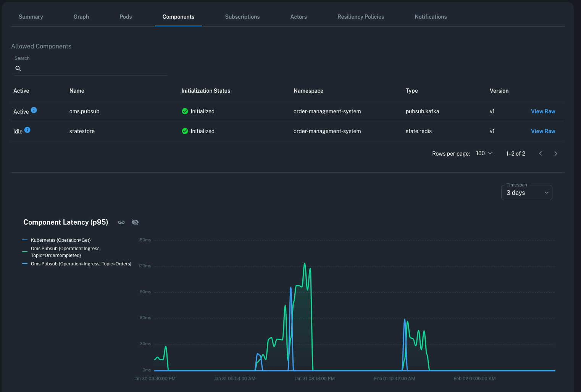Click the search magnifier icon
581x392 pixels.
(18, 68)
